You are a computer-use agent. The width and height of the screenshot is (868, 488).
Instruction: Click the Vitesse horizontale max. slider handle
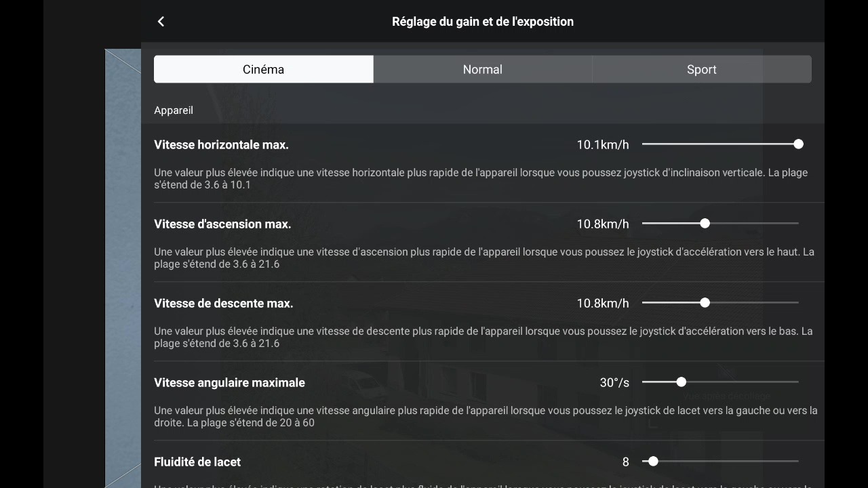[798, 144]
